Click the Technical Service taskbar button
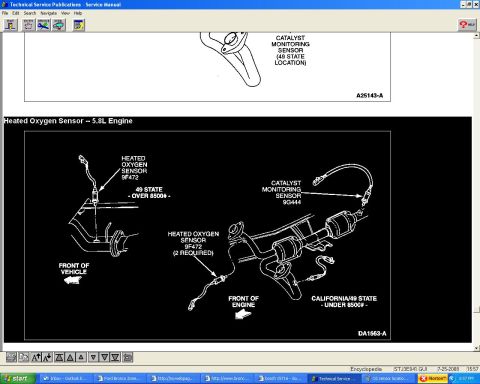Screen dimensions: 480x384 coord(334,379)
